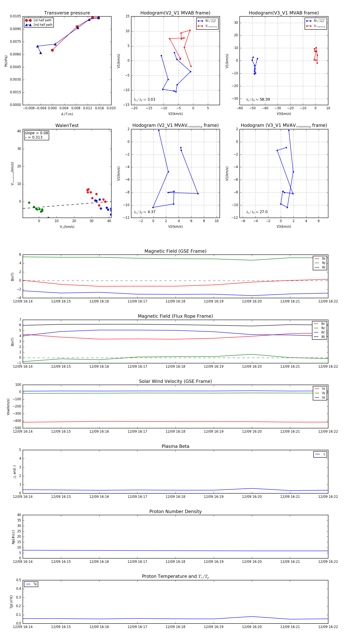Click the 'Transverse pressure' plot title

[x=67, y=13]
